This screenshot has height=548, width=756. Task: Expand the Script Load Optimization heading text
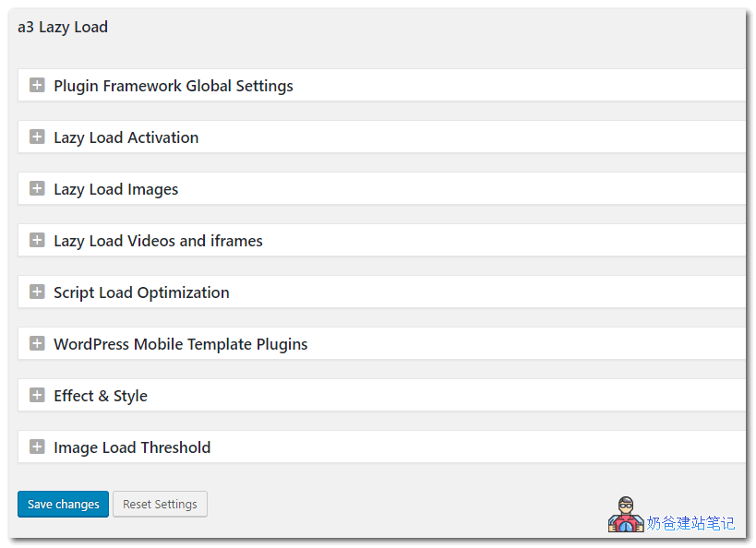coord(141,292)
